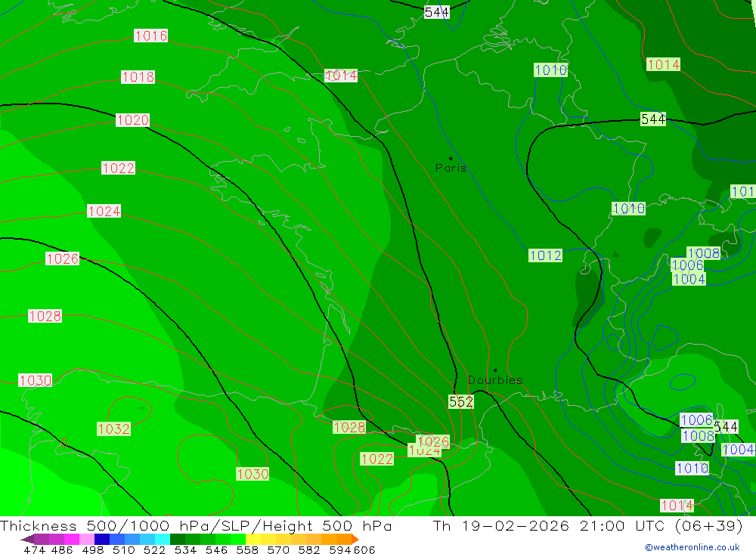This screenshot has height=554, width=756.
Task: Select the Paris city label
Action: [x=451, y=168]
